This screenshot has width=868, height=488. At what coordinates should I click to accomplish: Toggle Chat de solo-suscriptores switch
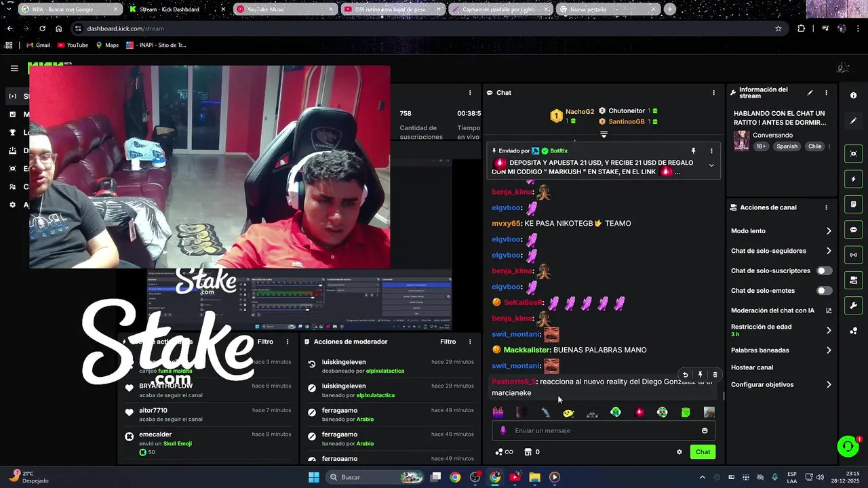tap(824, 270)
